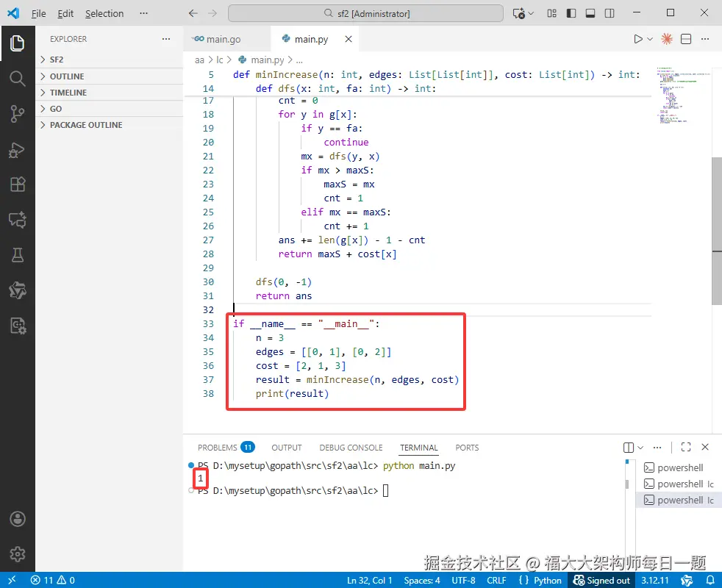Open editor More Actions ellipsis
Screen dimensions: 722x588
705,39
